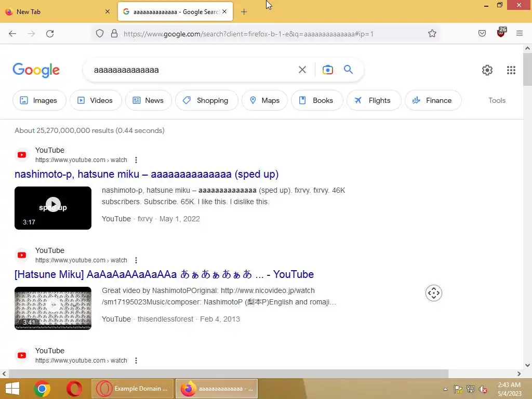Click the padlock site information icon
Image resolution: width=532 pixels, height=399 pixels.
coord(114,34)
